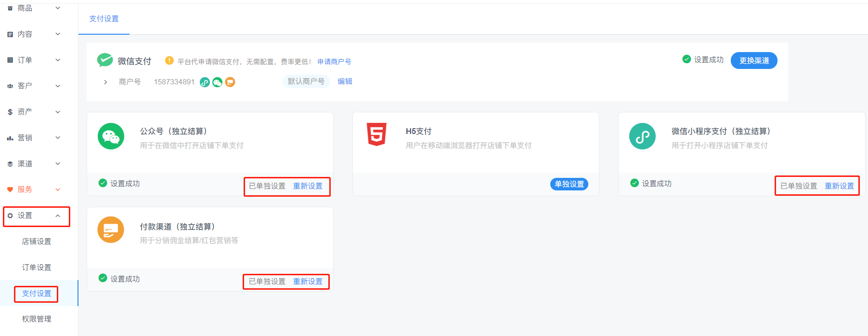The height and width of the screenshot is (336, 868).
Task: Click the 服务 heart icon
Action: tap(10, 189)
